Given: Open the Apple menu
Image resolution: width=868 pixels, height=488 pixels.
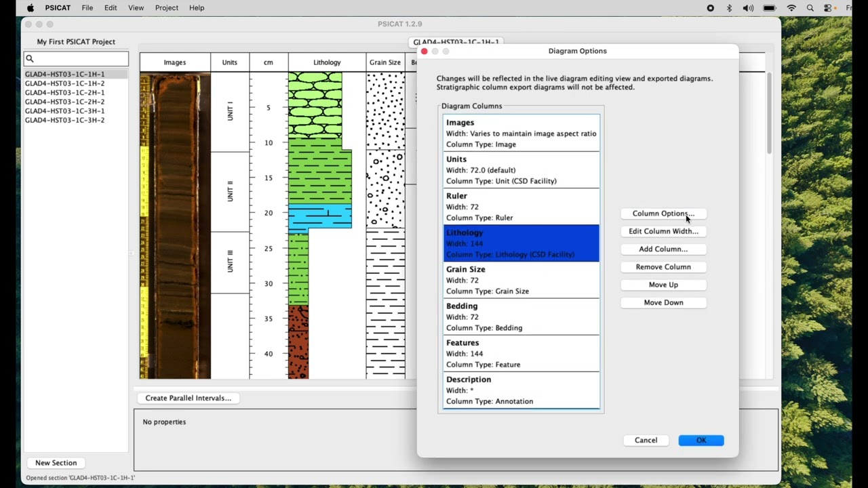Looking at the screenshot, I should [31, 8].
